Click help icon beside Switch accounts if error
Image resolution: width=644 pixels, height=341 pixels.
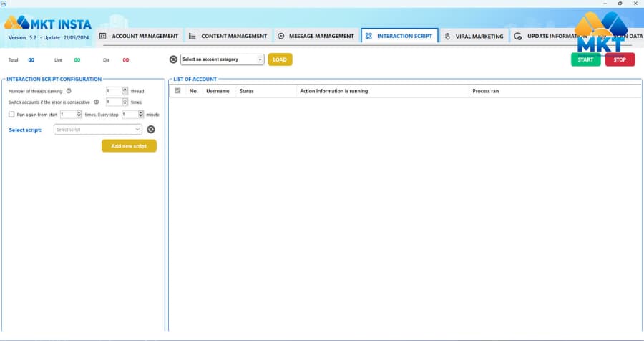[x=96, y=102]
